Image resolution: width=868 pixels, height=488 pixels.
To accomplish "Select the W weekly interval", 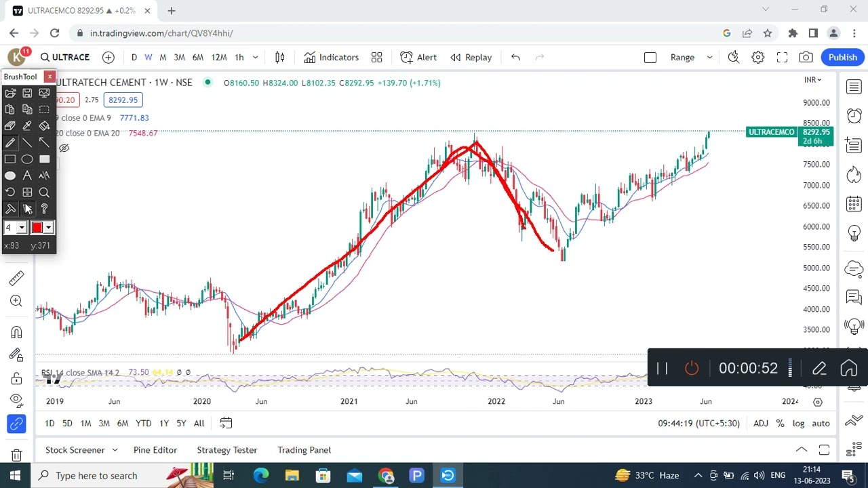I will (148, 58).
